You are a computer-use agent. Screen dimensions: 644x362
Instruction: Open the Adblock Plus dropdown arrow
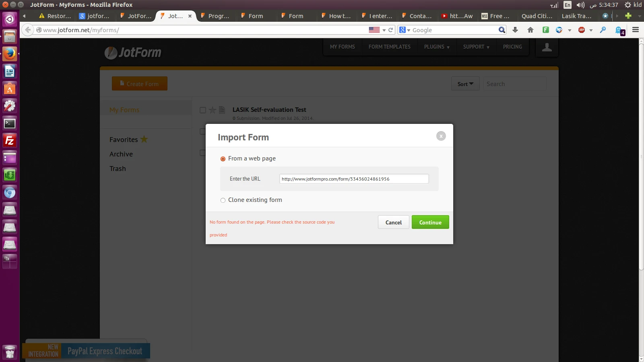[590, 30]
